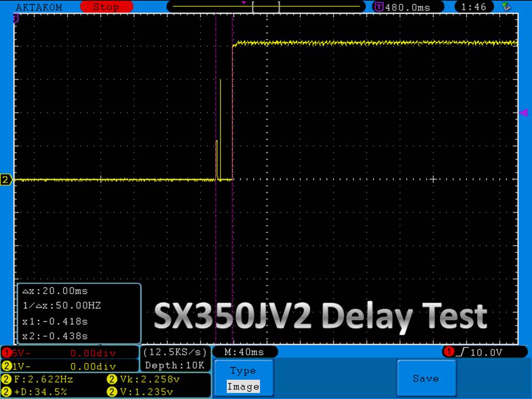Click the green icon in top-right corner

click(505, 7)
